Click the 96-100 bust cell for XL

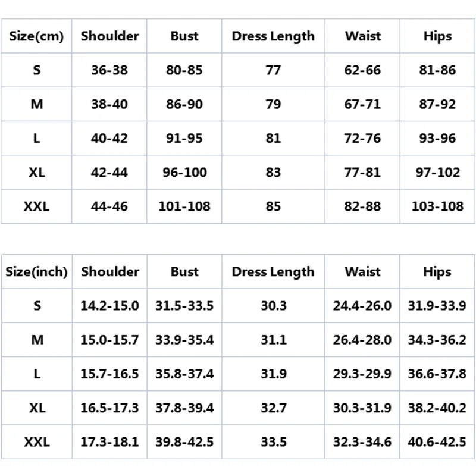[184, 173]
